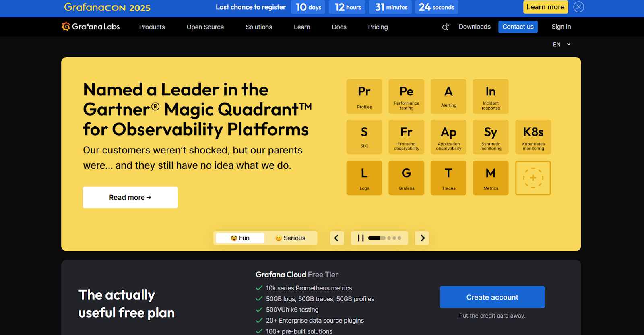The image size is (644, 335).
Task: Open the Application observability 'Ap' tile
Action: [x=448, y=137]
